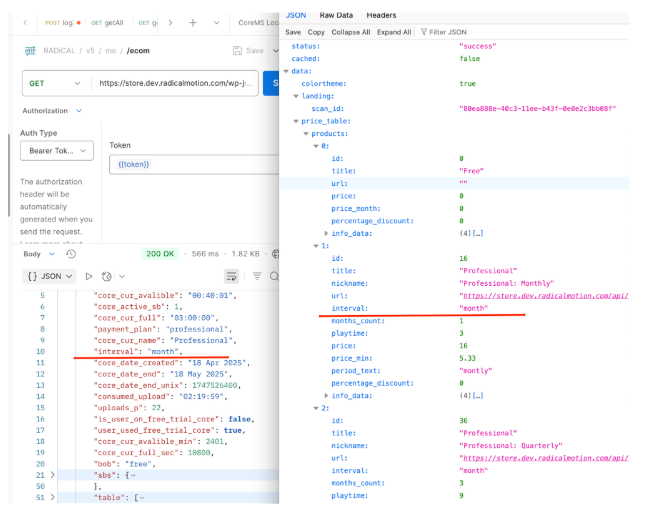Collapse the products node
The height and width of the screenshot is (510, 658).
(x=306, y=134)
